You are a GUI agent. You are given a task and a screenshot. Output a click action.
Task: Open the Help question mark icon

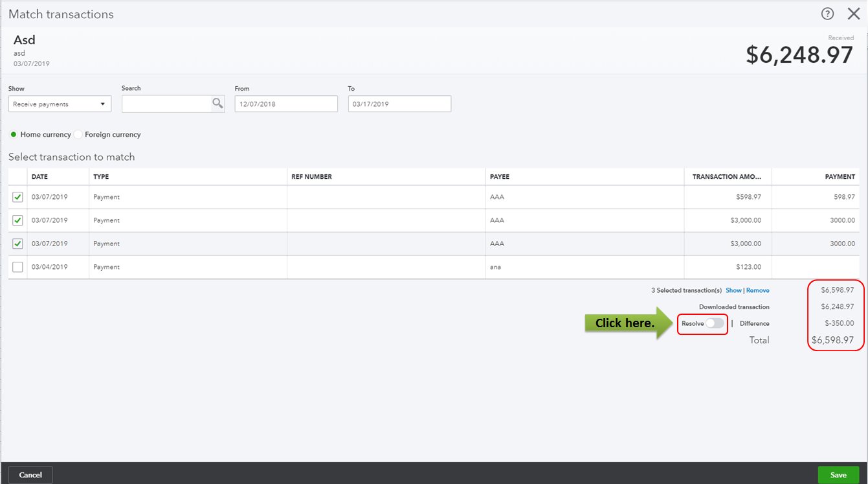coord(827,14)
